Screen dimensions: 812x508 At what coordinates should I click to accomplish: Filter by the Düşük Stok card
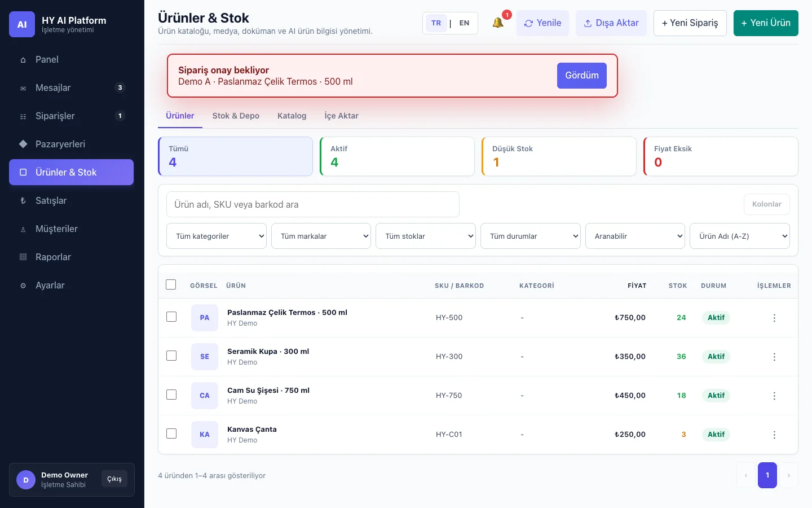pos(559,156)
